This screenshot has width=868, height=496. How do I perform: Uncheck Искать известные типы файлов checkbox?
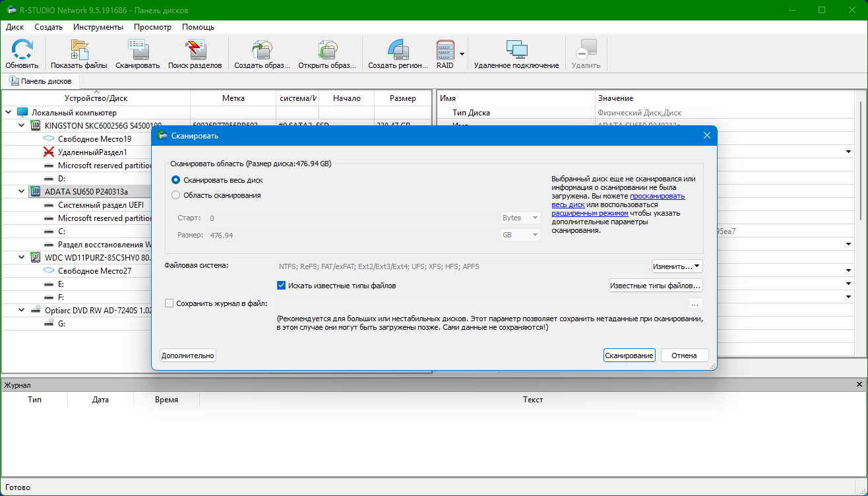[x=282, y=286]
